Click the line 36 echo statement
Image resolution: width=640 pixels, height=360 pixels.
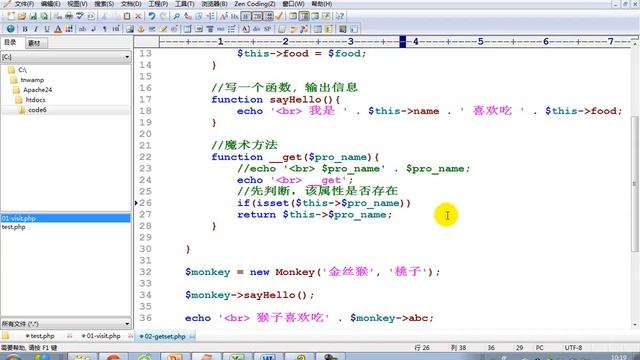(x=309, y=318)
